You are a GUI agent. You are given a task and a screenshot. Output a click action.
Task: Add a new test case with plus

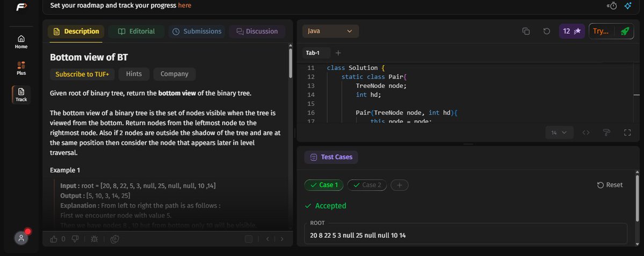tap(399, 185)
